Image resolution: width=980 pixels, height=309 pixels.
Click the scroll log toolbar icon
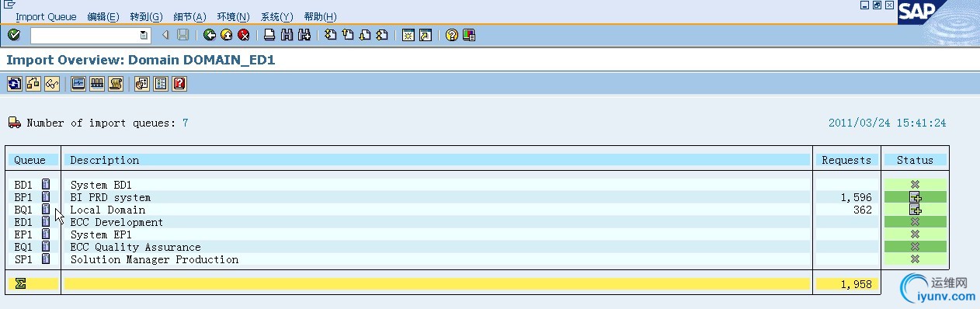[116, 83]
